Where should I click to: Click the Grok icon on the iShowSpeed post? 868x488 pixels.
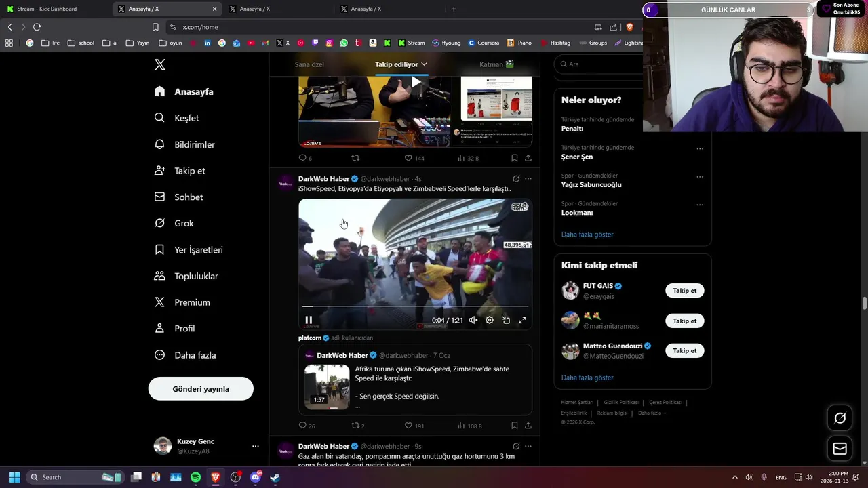coord(516,179)
